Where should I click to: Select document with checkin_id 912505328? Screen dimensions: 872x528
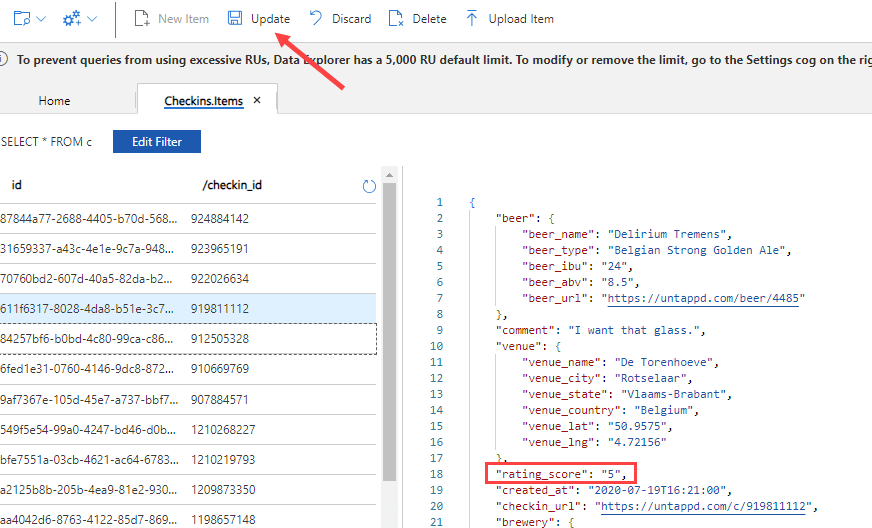coord(220,338)
